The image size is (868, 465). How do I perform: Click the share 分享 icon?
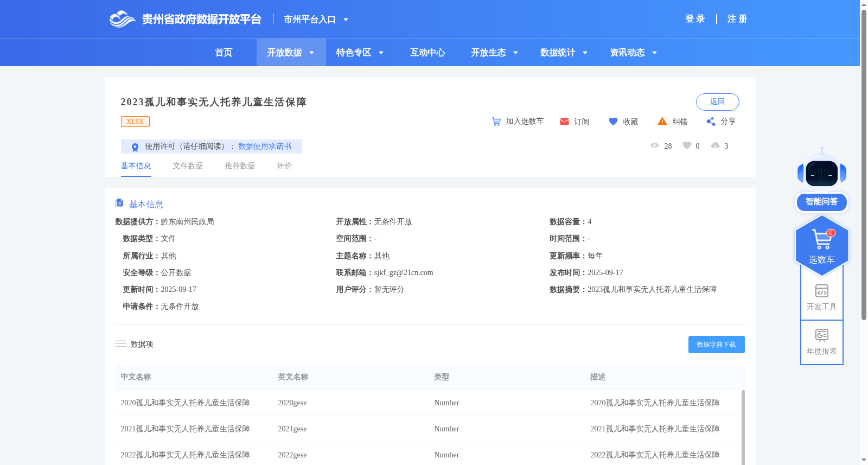coord(711,122)
